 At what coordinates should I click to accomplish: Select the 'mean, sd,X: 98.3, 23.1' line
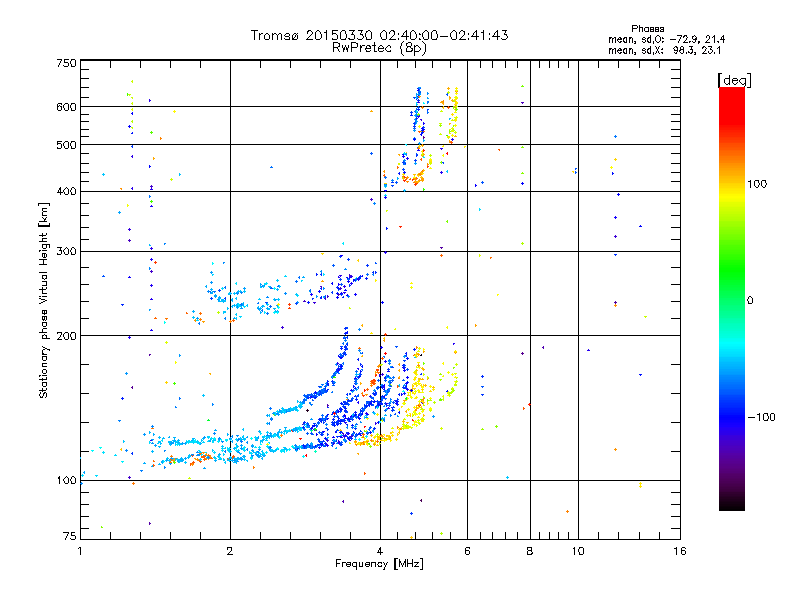(664, 50)
